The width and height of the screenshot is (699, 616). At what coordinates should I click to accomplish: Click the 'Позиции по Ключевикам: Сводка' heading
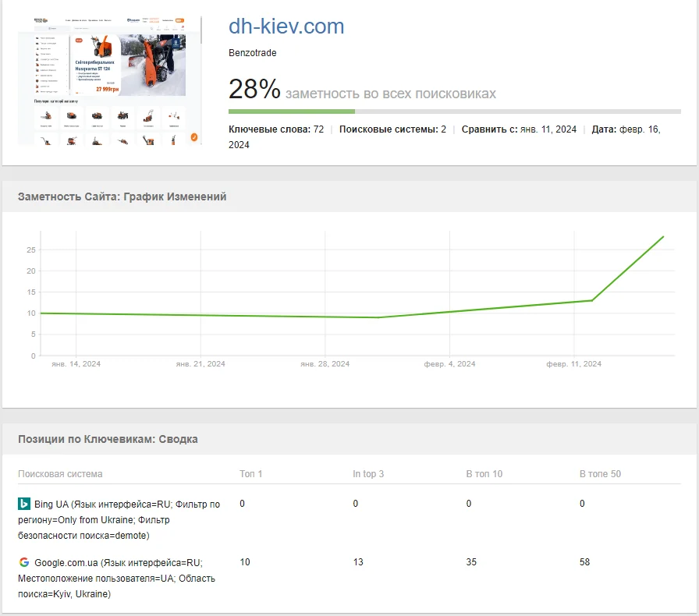click(x=108, y=439)
